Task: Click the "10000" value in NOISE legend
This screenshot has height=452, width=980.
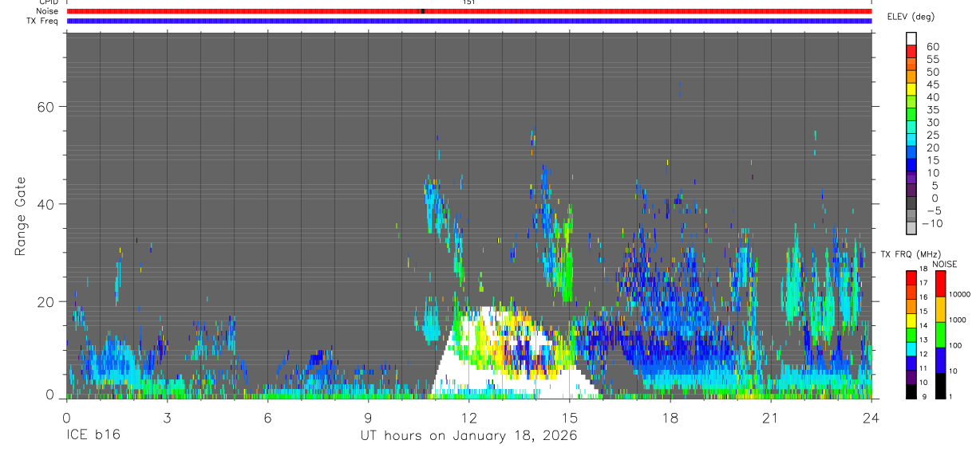Action: (x=959, y=294)
